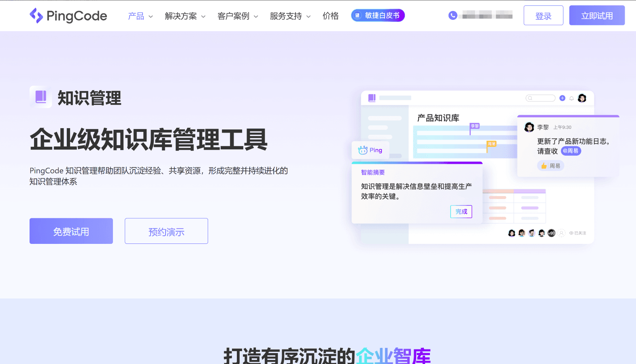Click the PingCode logo
Viewport: 636px width, 364px height.
[x=68, y=16]
